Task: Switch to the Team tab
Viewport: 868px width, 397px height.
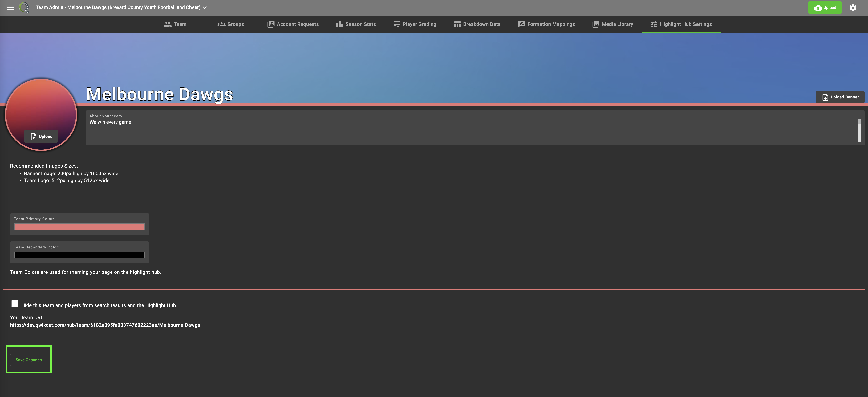Action: pos(175,24)
